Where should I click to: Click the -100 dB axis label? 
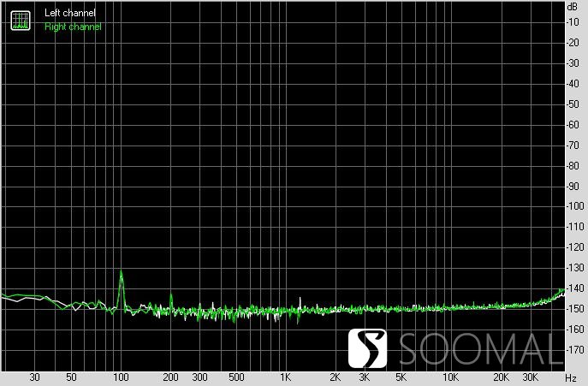coord(576,206)
